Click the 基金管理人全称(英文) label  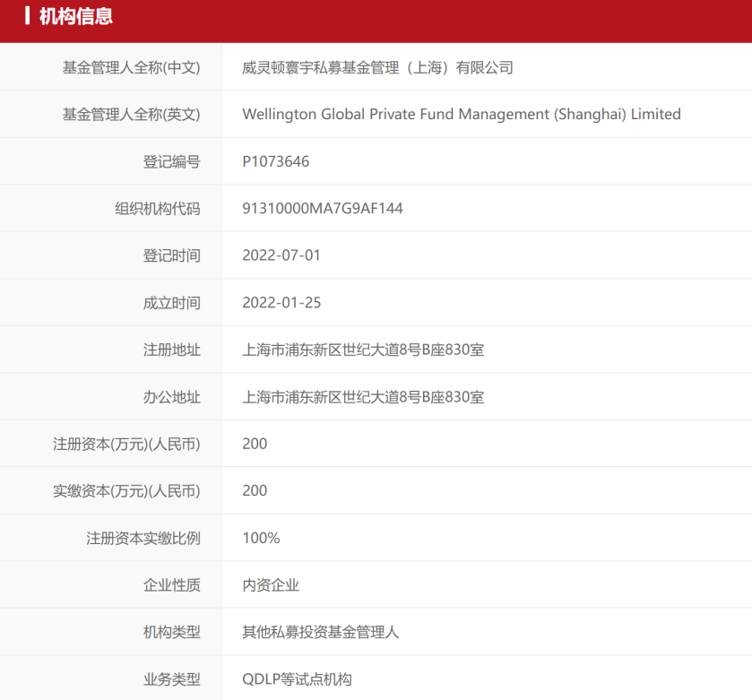click(131, 115)
